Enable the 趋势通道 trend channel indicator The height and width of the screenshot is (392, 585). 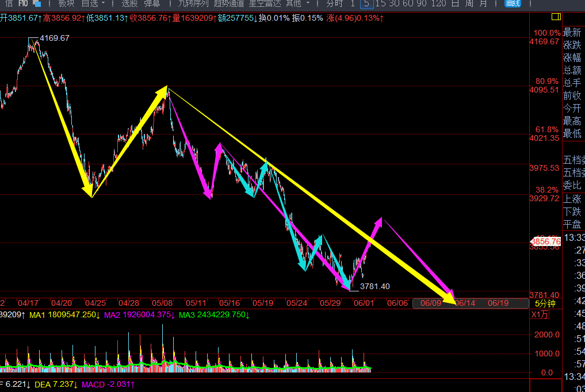pyautogui.click(x=229, y=3)
